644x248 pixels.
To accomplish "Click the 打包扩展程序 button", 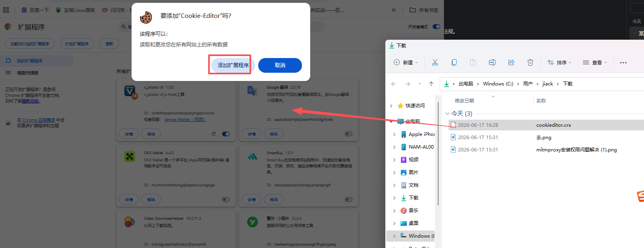I will pyautogui.click(x=77, y=44).
